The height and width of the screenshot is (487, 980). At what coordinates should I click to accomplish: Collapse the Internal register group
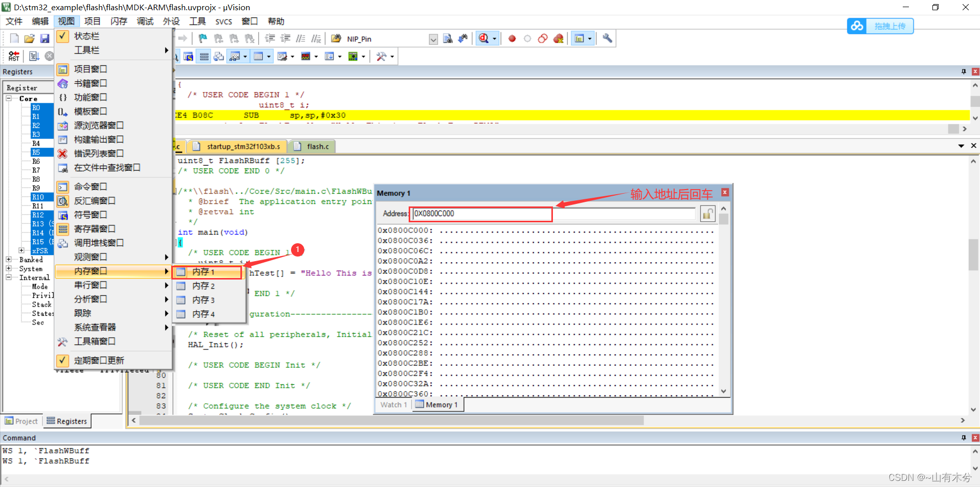[x=9, y=277]
